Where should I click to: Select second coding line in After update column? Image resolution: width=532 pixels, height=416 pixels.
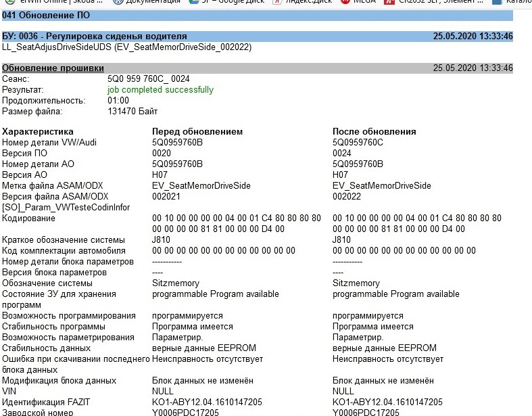pyautogui.click(x=399, y=229)
